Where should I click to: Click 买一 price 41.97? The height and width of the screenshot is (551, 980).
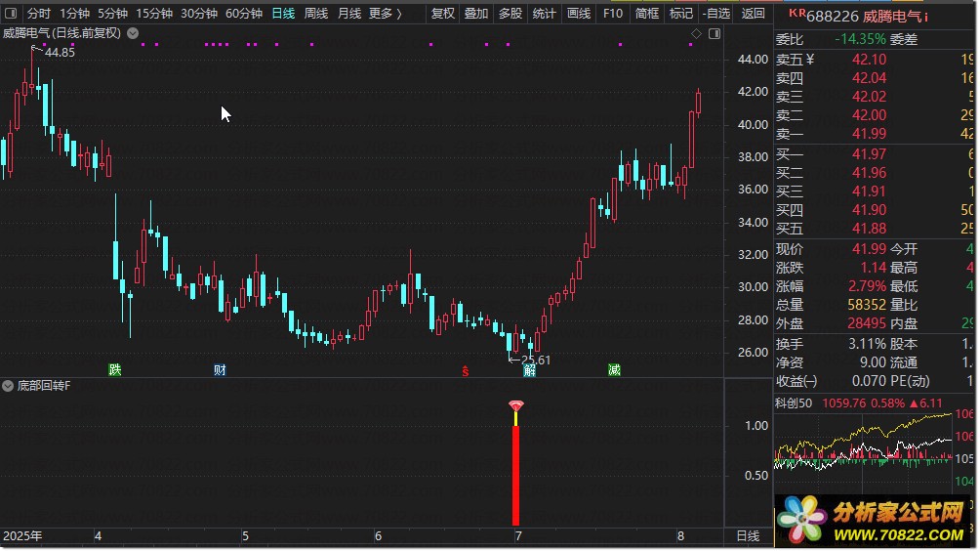869,154
